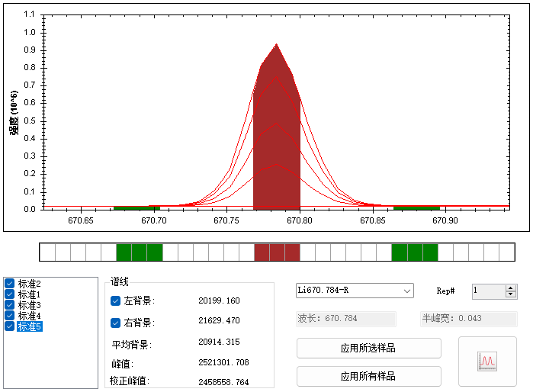This screenshot has height=392, width=533.
Task: Click the 左背景 value 20199.160
Action: point(220,300)
